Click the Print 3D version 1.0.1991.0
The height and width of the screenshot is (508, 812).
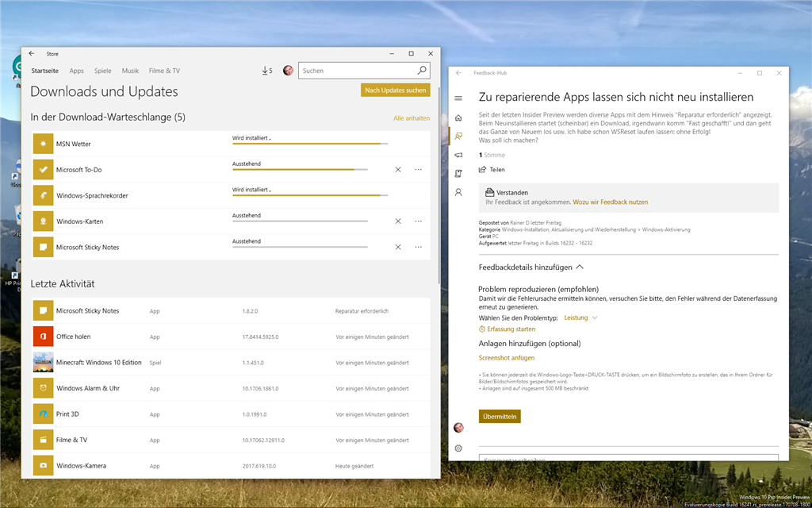255,414
